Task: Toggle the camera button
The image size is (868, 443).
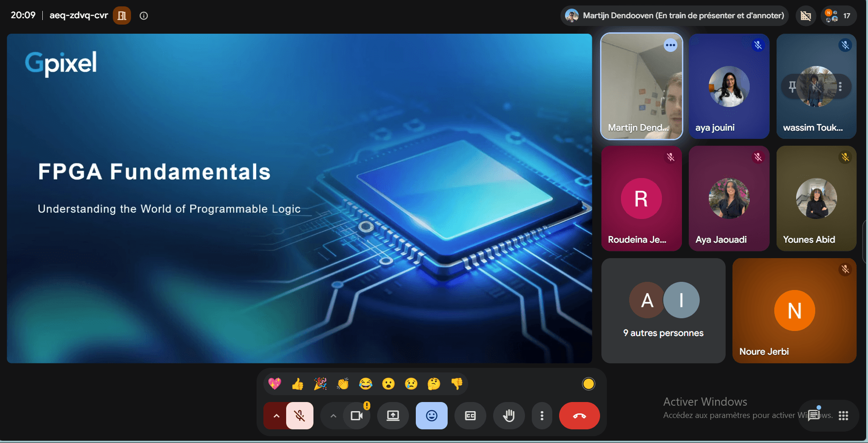Action: (357, 416)
